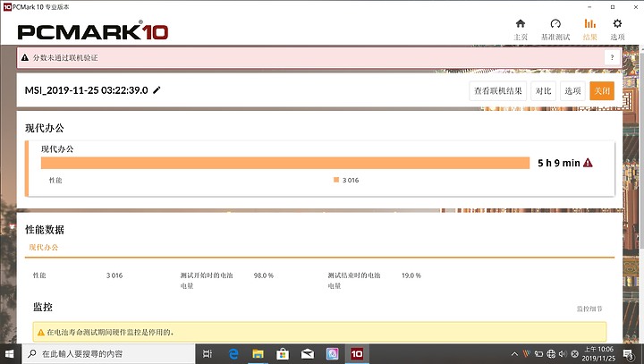
Task: Click the PCMark 10 logo
Action: point(93,31)
